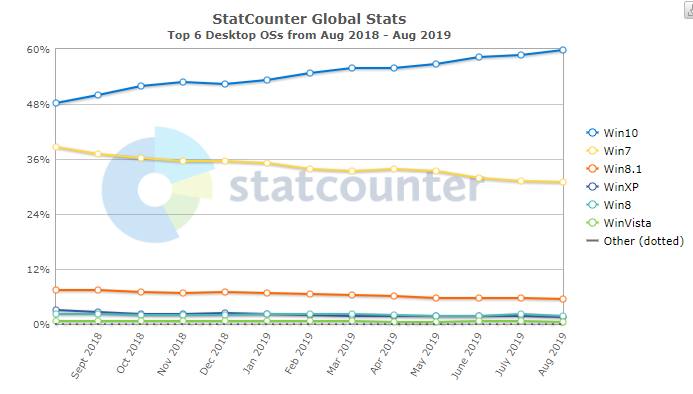
Task: Select the Other (dotted) legend item
Action: (635, 241)
